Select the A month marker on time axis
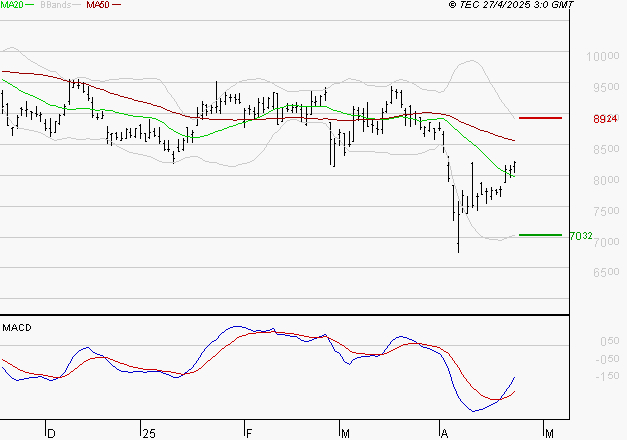This screenshot has height=440, width=627. pyautogui.click(x=444, y=432)
